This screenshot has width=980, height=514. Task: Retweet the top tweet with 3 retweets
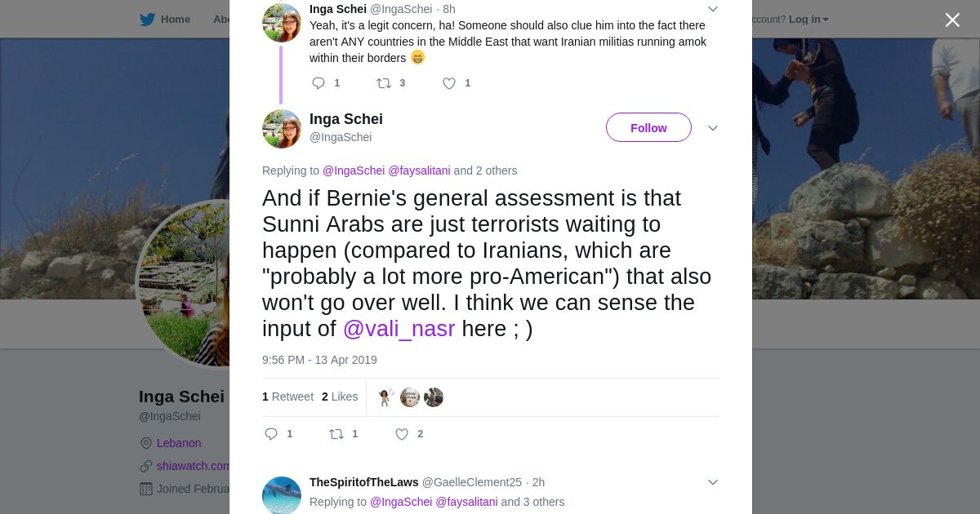[383, 83]
